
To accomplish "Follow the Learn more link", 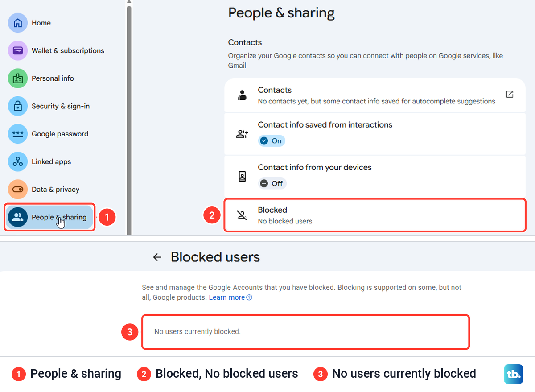I will click(226, 297).
